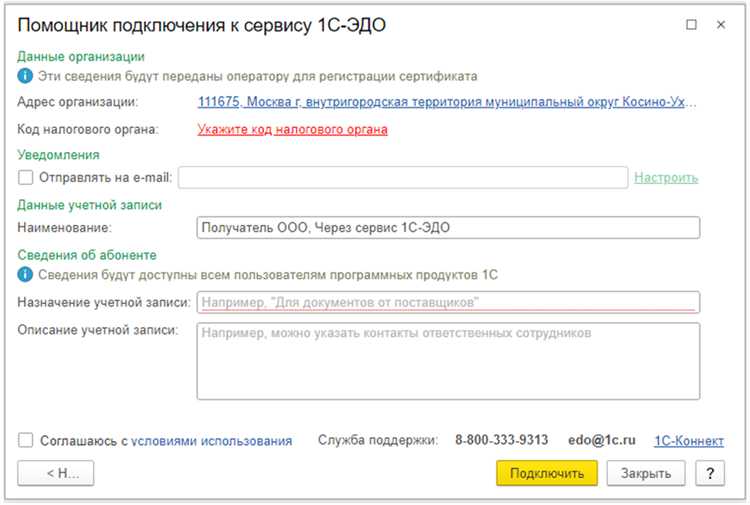Click the 'Служба поддержки:' label
The height and width of the screenshot is (505, 750).
(378, 440)
